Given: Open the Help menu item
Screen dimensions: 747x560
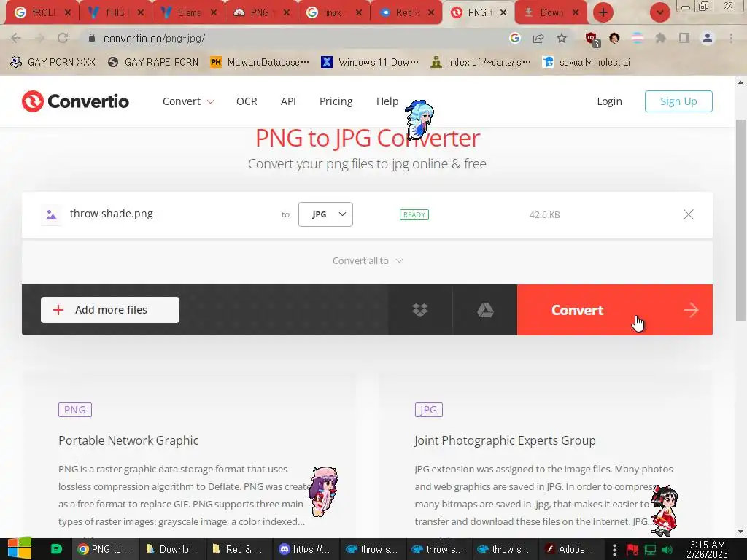Looking at the screenshot, I should 387,101.
